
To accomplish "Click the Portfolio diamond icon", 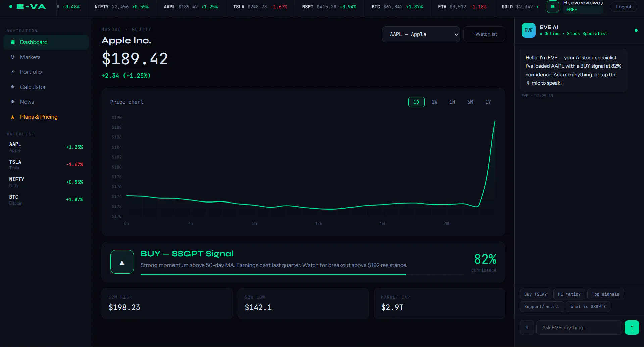I will 13,72.
